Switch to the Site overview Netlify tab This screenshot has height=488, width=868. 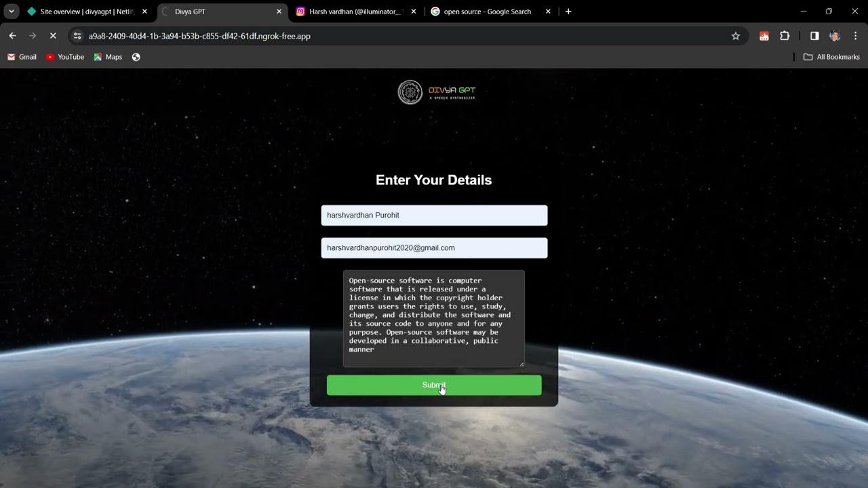87,12
